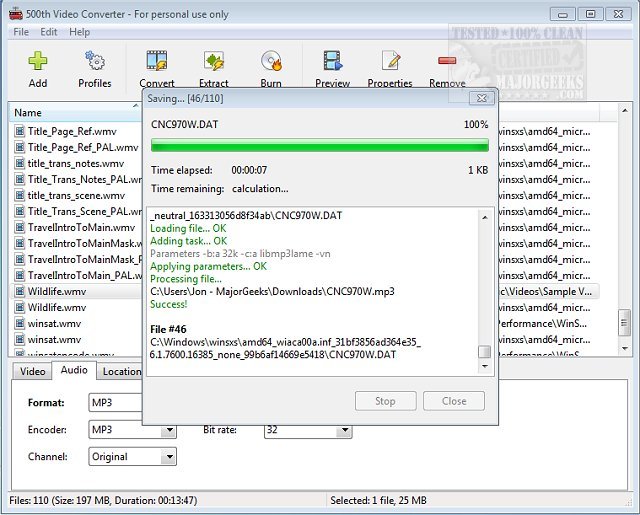This screenshot has width=640, height=515.
Task: Select TravelIntroToMain.wmv in file list
Action: pyautogui.click(x=81, y=227)
